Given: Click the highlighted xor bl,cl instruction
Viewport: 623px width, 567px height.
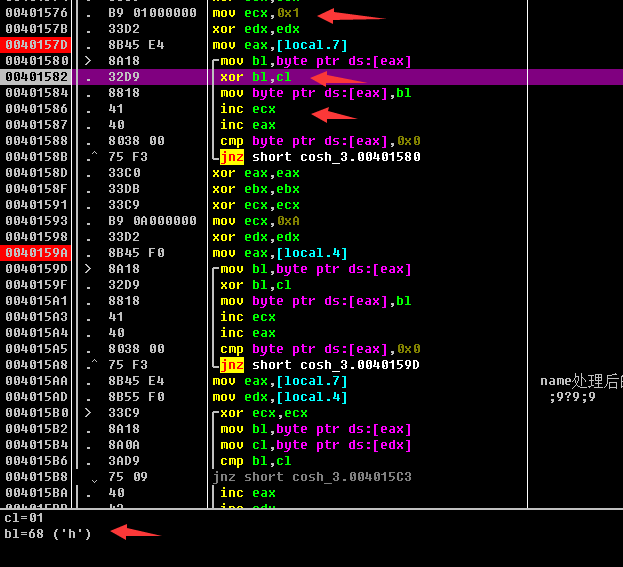Looking at the screenshot, I should [x=256, y=77].
